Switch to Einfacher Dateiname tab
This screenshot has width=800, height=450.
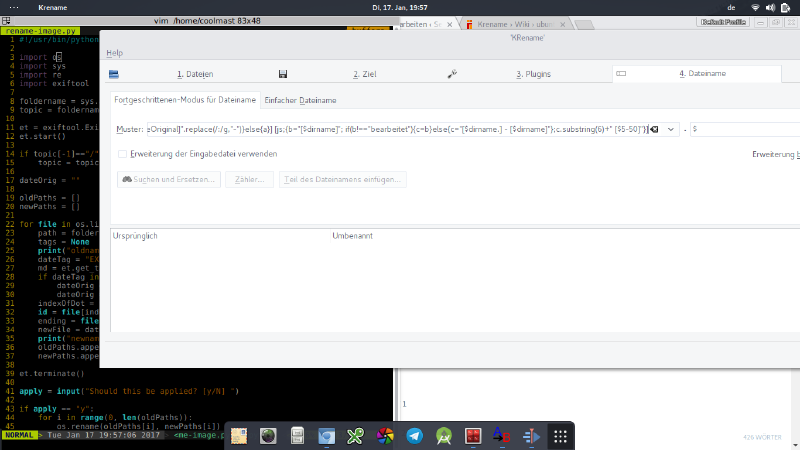click(300, 101)
